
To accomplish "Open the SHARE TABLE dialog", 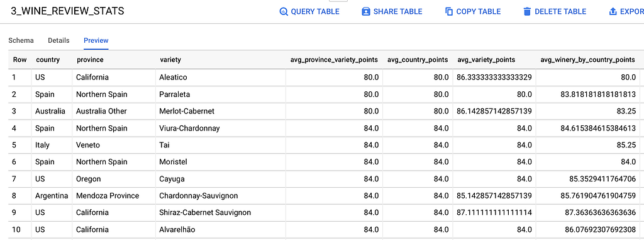I will pyautogui.click(x=392, y=11).
